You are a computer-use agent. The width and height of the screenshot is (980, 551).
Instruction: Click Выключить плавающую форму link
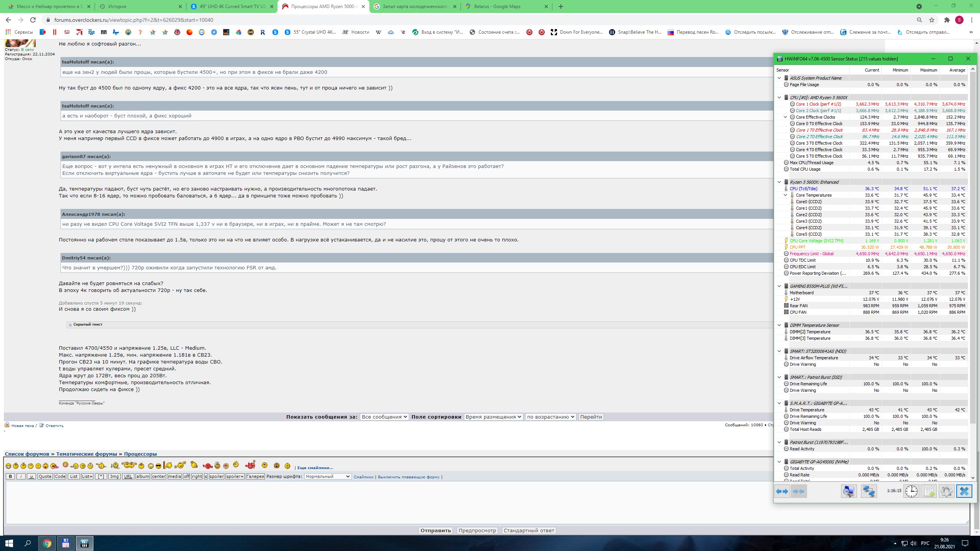(x=408, y=477)
